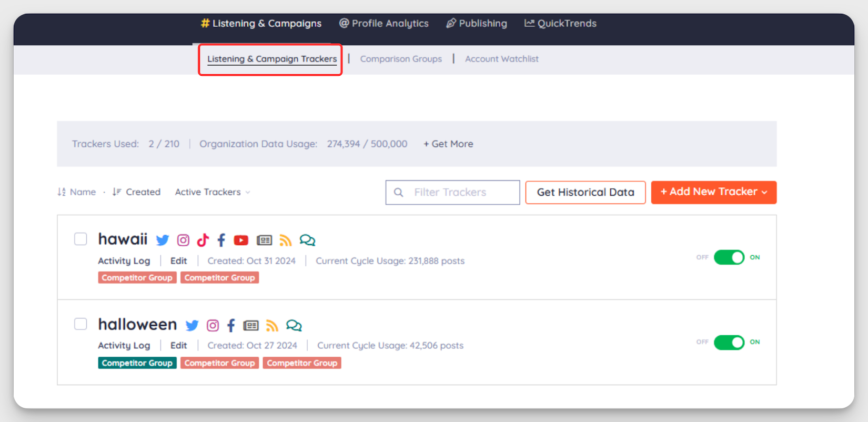Open Listening & Campaigns main tab
The width and height of the screenshot is (868, 422).
pos(261,23)
